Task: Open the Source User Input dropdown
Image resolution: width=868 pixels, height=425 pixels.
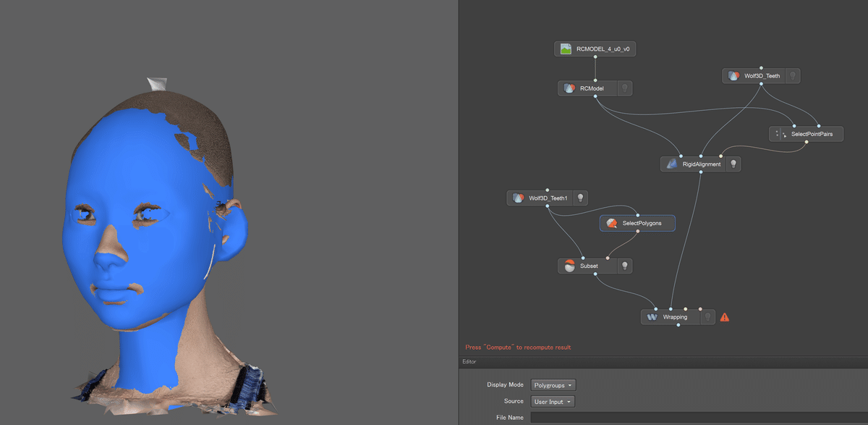Action: [x=553, y=401]
